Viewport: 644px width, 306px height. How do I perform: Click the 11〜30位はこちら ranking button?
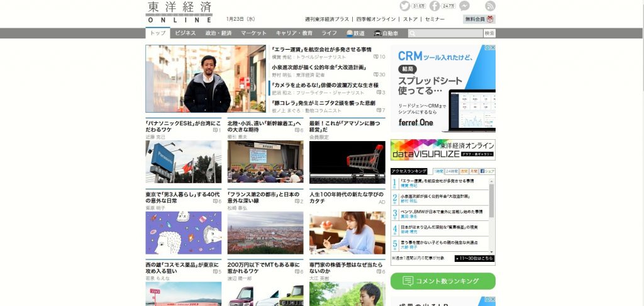pyautogui.click(x=474, y=259)
